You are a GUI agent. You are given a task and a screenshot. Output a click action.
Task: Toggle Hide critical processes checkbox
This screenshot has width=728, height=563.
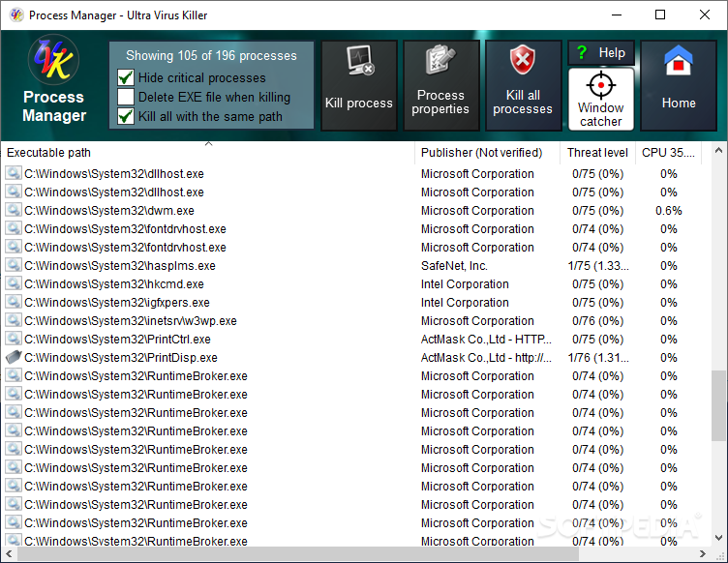[125, 77]
